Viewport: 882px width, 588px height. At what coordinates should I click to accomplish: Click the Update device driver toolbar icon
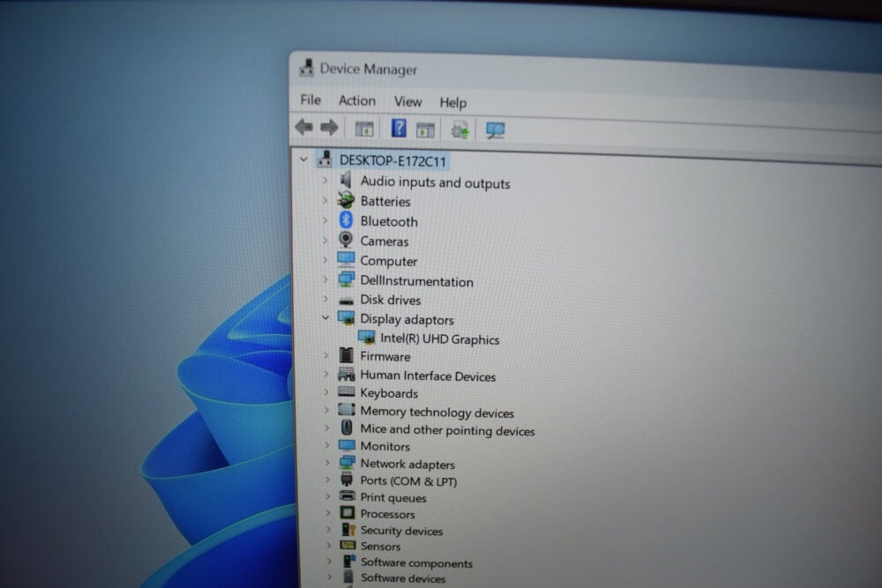pos(460,130)
